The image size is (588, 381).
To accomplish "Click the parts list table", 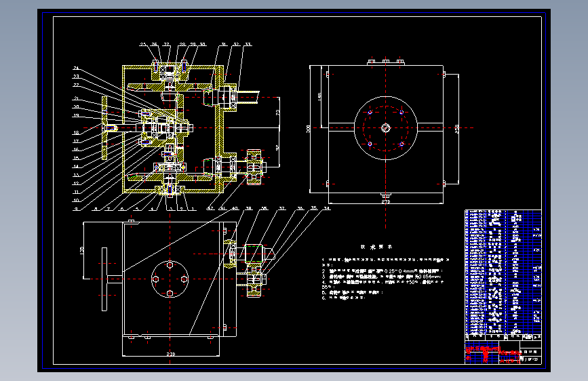I will click(x=503, y=275).
